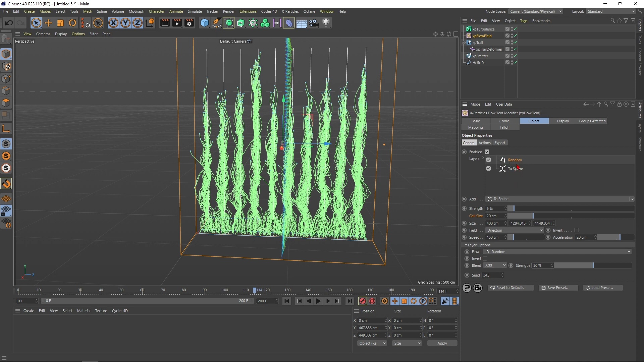Open the Field Direction dropdown
This screenshot has height=362, width=644.
pos(514,230)
